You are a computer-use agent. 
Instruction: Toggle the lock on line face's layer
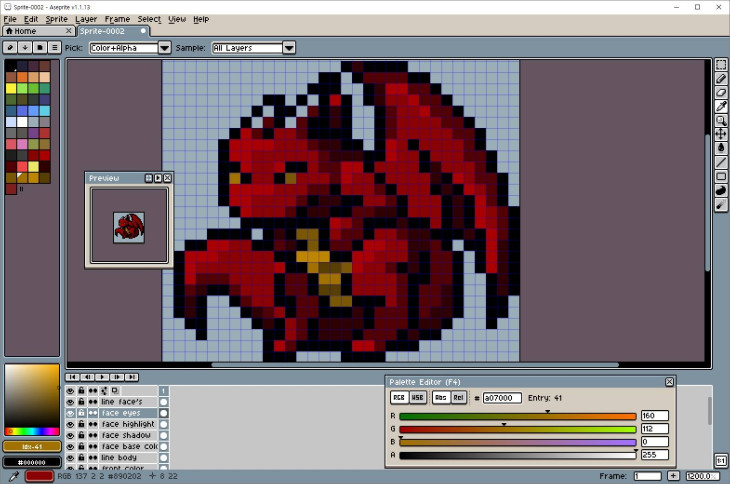point(81,402)
